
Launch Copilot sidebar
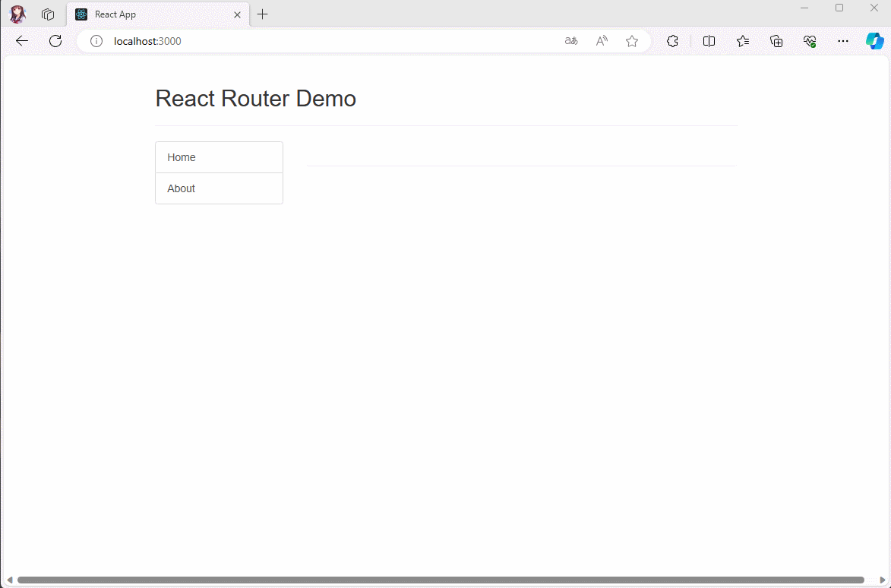[x=875, y=41]
